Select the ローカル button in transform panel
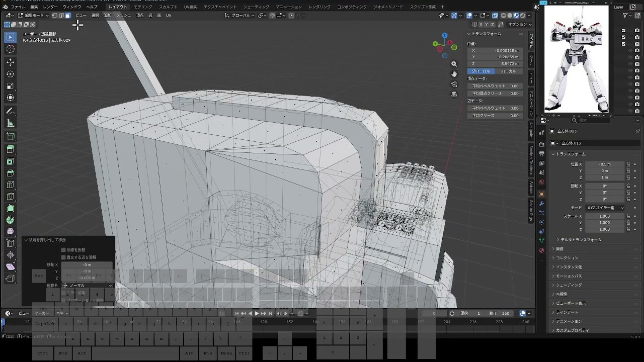Viewport: 644px width, 362px height. point(508,71)
